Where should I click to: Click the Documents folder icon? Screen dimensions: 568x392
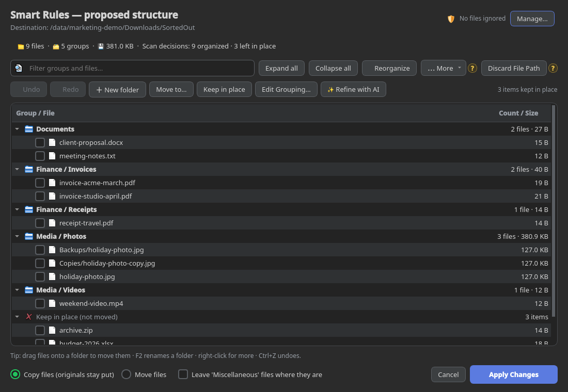point(29,129)
